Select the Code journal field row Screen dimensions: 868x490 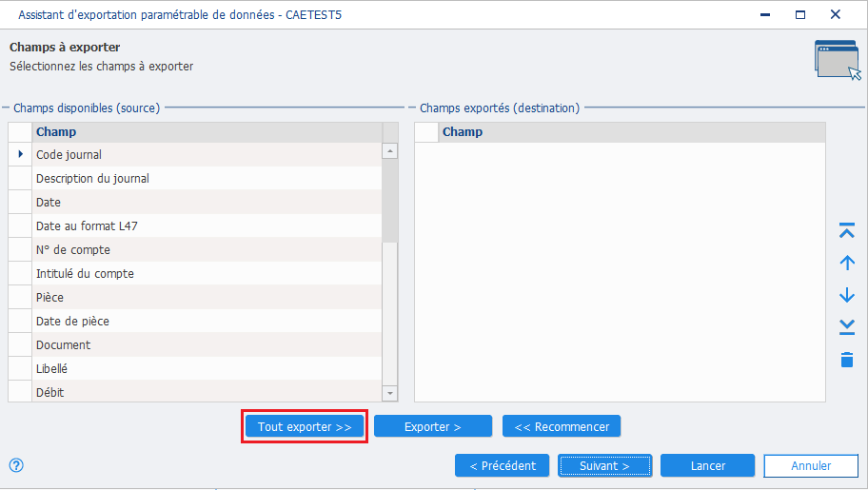point(207,154)
